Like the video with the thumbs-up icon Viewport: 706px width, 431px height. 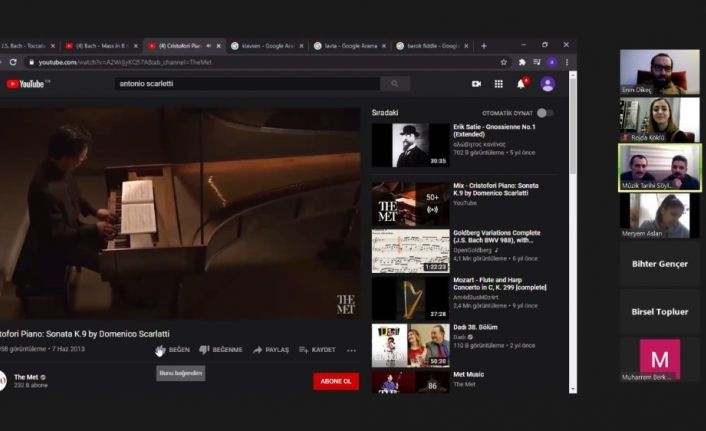point(161,350)
